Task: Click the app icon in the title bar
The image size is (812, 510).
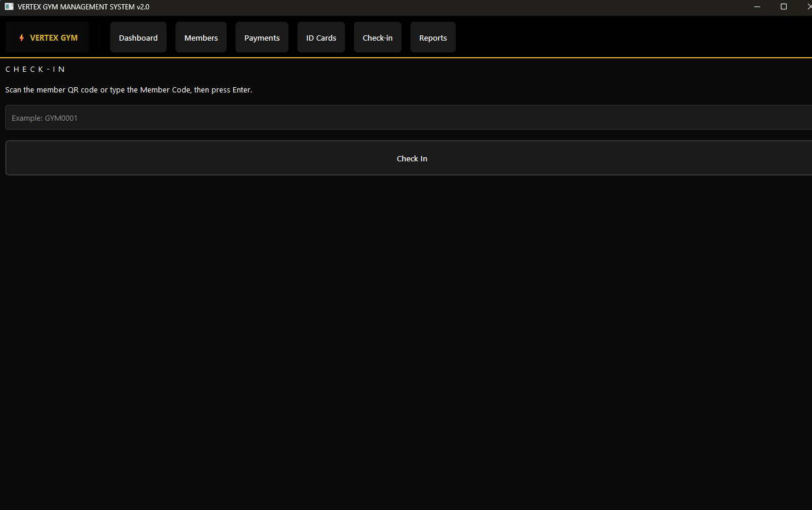Action: [9, 6]
